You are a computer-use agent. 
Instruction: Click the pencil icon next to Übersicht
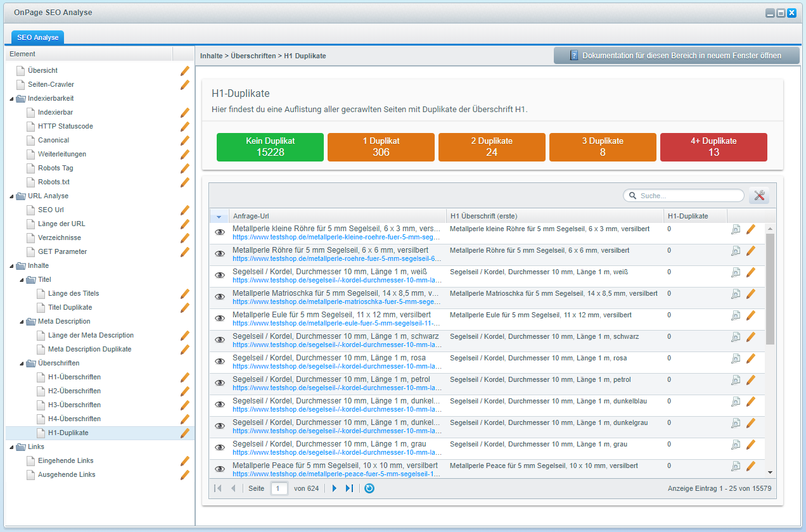tap(185, 70)
